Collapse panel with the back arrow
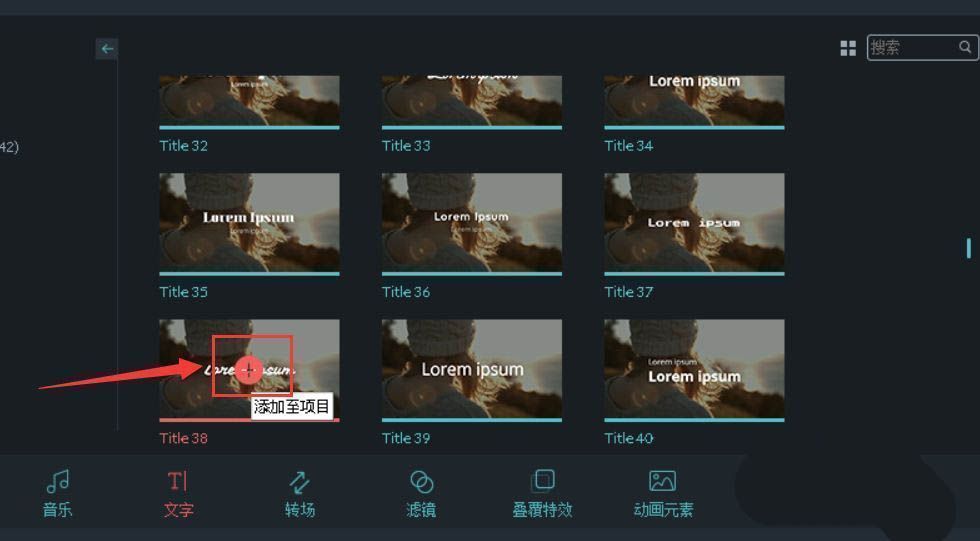 click(107, 48)
